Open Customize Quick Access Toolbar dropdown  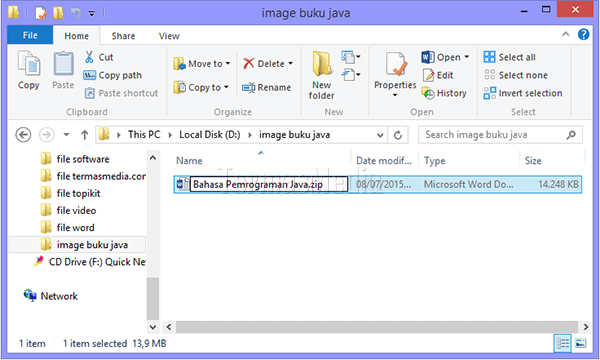click(x=92, y=14)
